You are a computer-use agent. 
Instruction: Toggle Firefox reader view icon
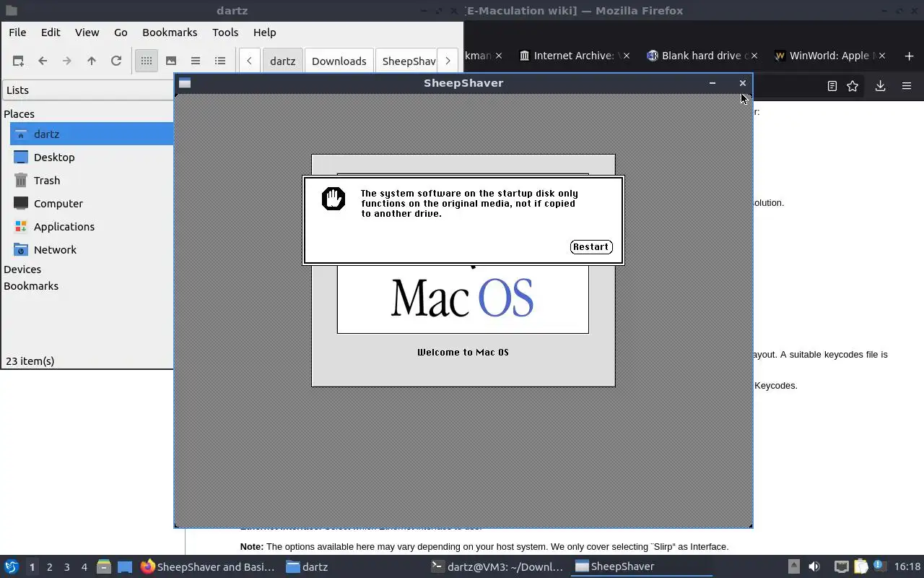click(x=832, y=86)
